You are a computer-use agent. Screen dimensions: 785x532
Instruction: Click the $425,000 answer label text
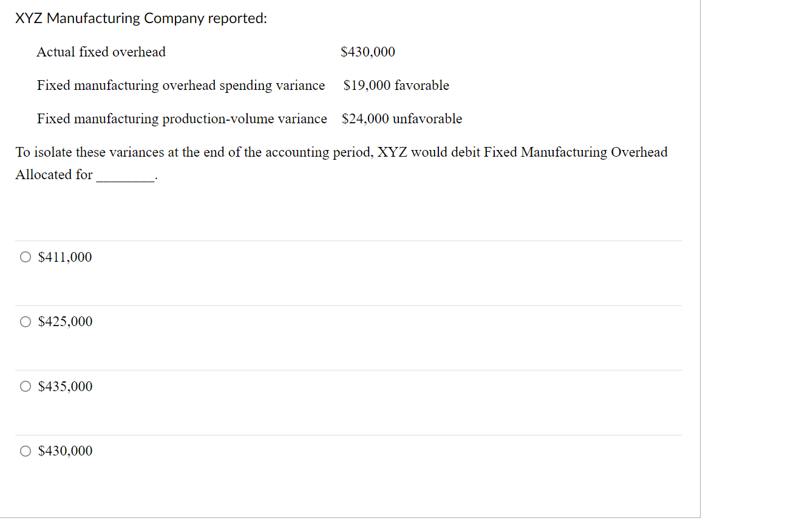coord(64,321)
